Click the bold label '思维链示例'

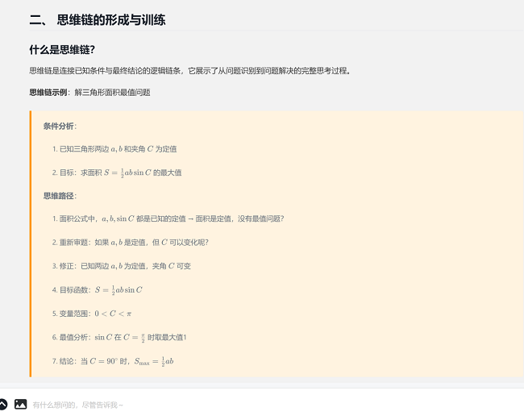pyautogui.click(x=48, y=93)
